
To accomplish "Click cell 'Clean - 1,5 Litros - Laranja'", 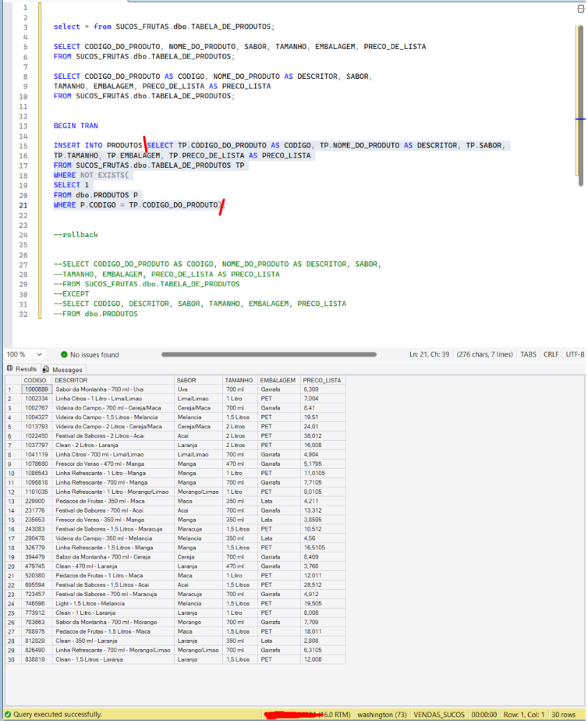I will 113,659.
